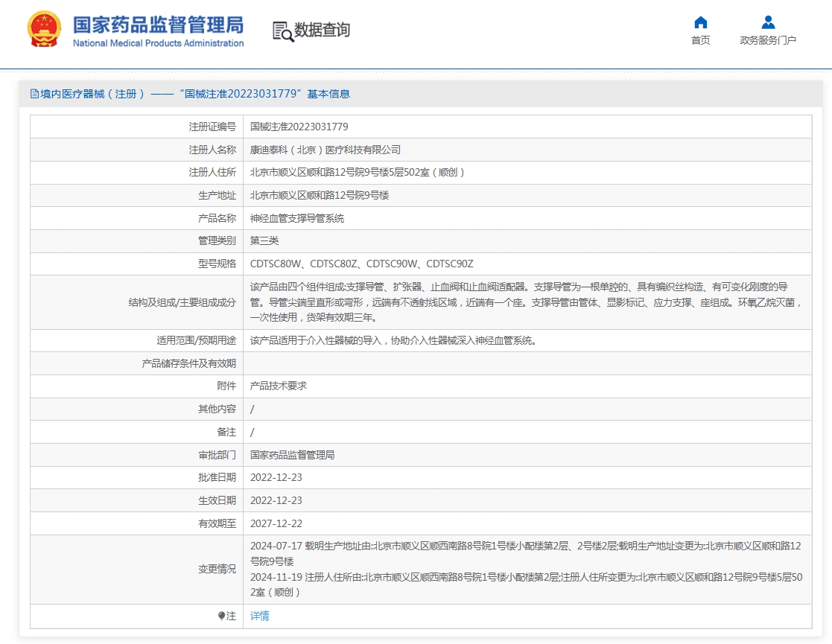Click the 注册证编号 label
832x644 pixels.
(212, 127)
